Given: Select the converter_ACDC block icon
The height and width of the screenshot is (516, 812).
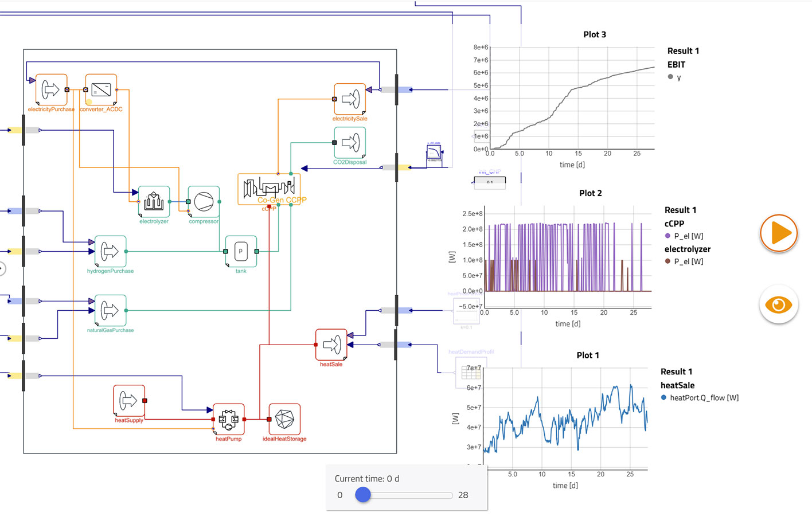Looking at the screenshot, I should [x=100, y=89].
